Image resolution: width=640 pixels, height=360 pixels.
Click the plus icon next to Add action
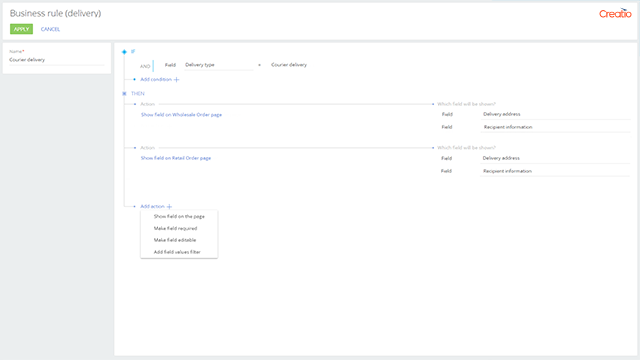click(x=169, y=207)
